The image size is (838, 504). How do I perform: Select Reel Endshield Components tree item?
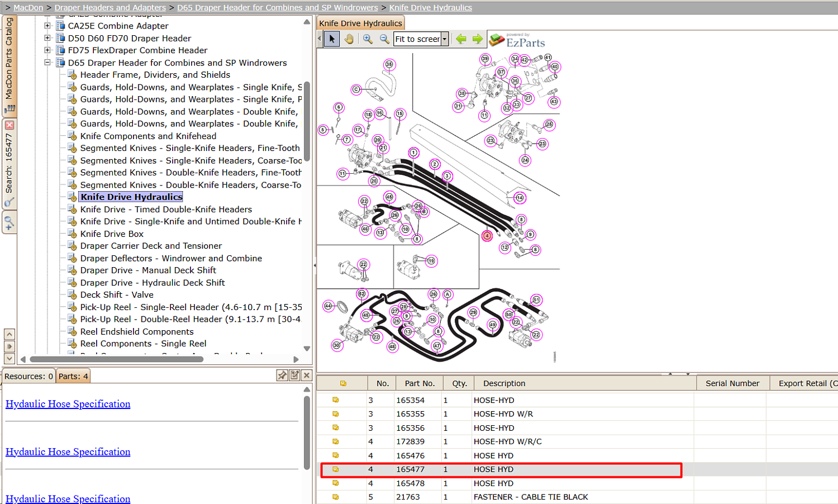coord(137,331)
